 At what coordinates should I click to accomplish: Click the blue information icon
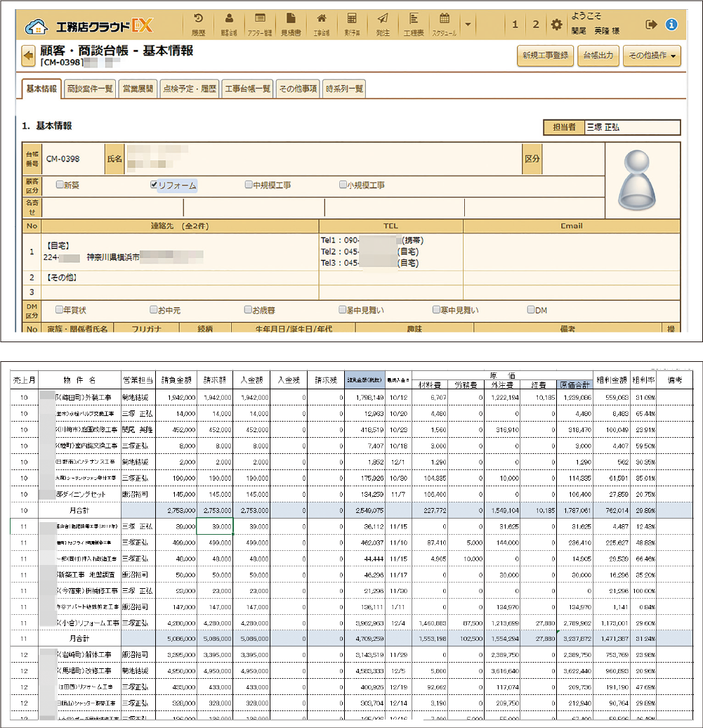[671, 25]
